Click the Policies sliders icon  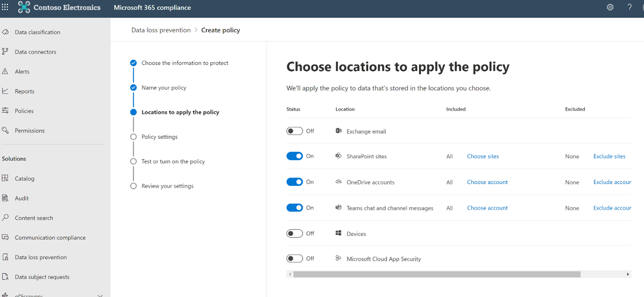[5, 111]
